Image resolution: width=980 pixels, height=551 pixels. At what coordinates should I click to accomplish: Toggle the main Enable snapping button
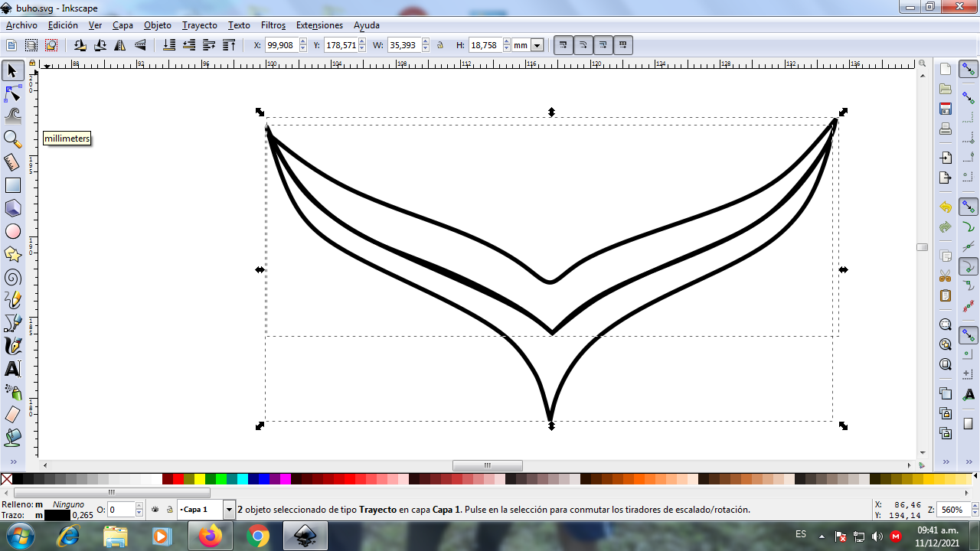969,70
